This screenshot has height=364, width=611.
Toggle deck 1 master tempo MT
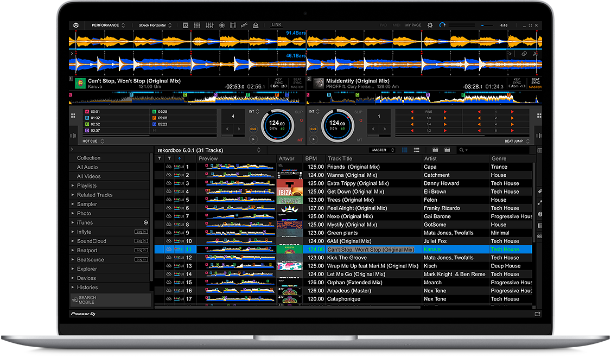pyautogui.click(x=300, y=140)
